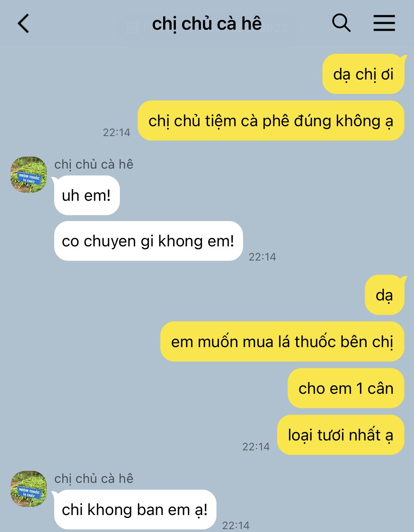Tap the sender name above the last message
This screenshot has width=414, height=532.
tap(94, 479)
